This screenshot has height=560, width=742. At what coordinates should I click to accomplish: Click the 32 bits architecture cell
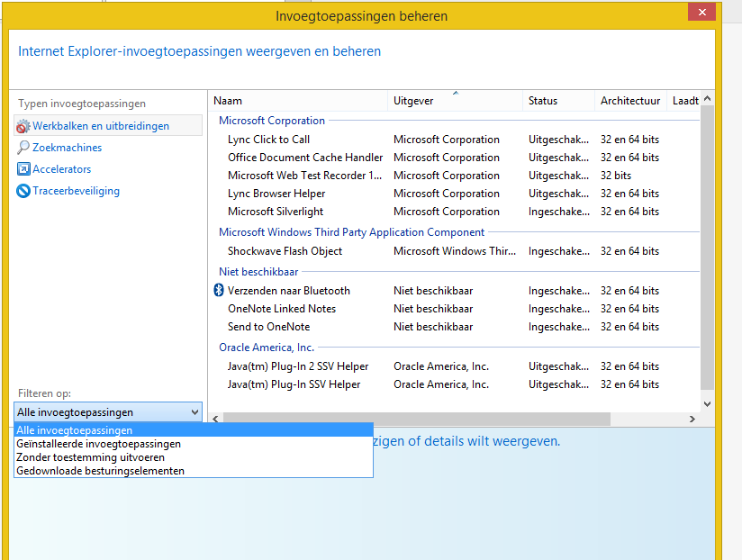[x=616, y=176]
